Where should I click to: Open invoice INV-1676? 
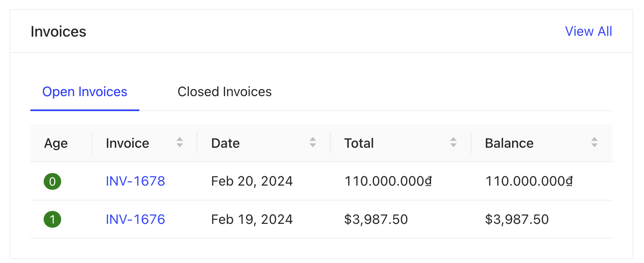pyautogui.click(x=135, y=219)
